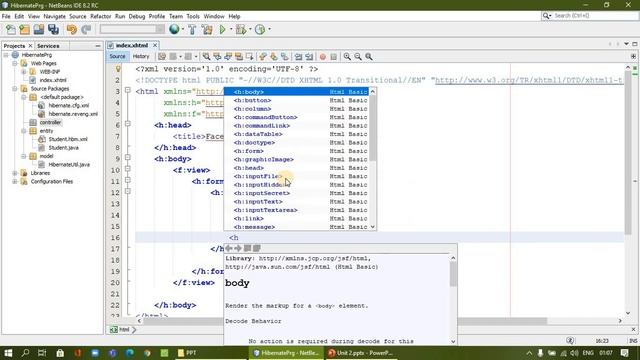
Task: Click the stop macro recording icon
Action: pyautogui.click(x=333, y=57)
